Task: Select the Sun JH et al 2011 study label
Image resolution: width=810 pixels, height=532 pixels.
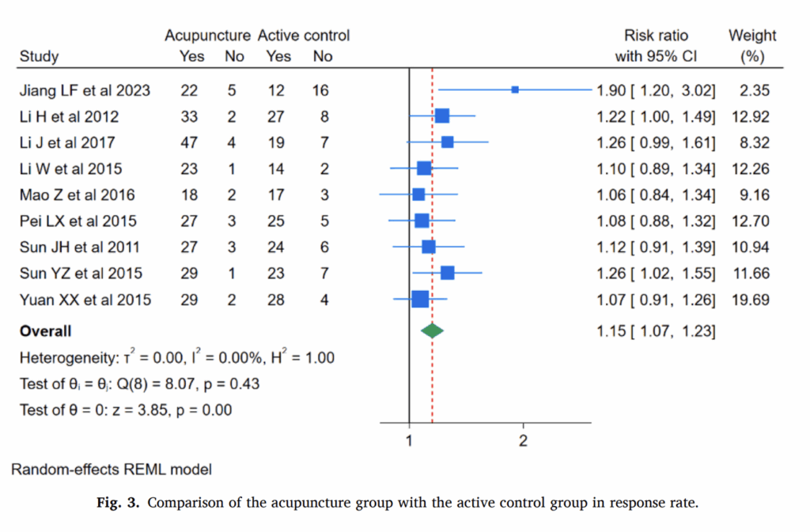Action: tap(81, 247)
